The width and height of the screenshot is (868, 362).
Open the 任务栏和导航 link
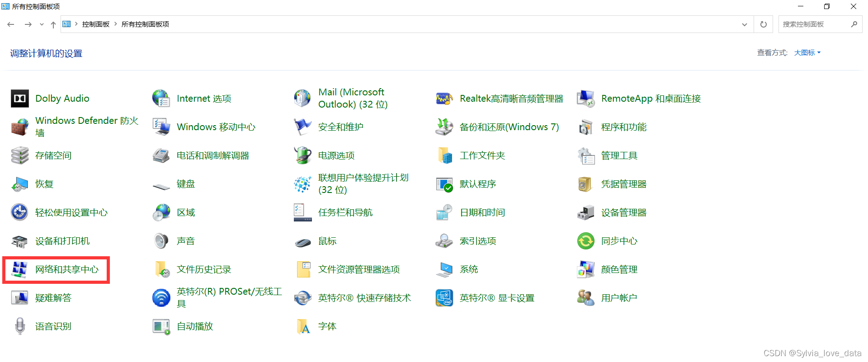click(x=345, y=212)
